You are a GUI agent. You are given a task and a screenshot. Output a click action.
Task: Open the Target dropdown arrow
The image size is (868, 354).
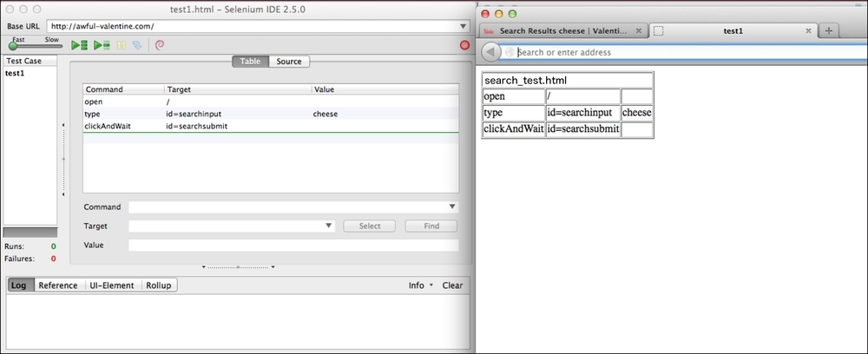tap(329, 226)
